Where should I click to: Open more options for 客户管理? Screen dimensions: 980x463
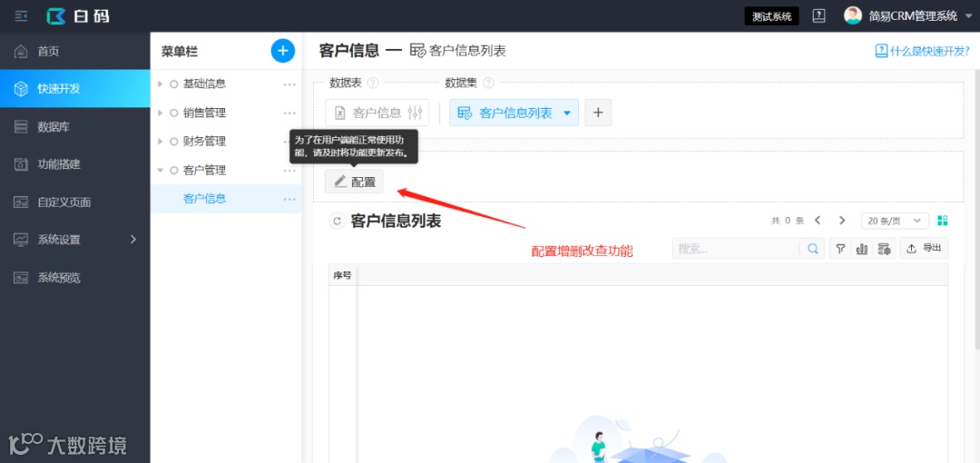[289, 170]
